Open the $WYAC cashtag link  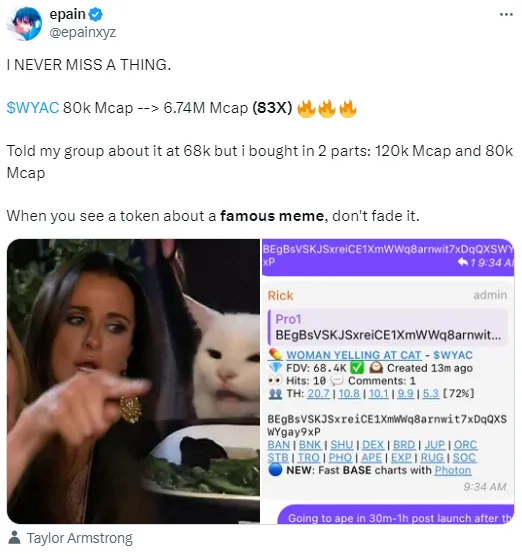point(33,108)
